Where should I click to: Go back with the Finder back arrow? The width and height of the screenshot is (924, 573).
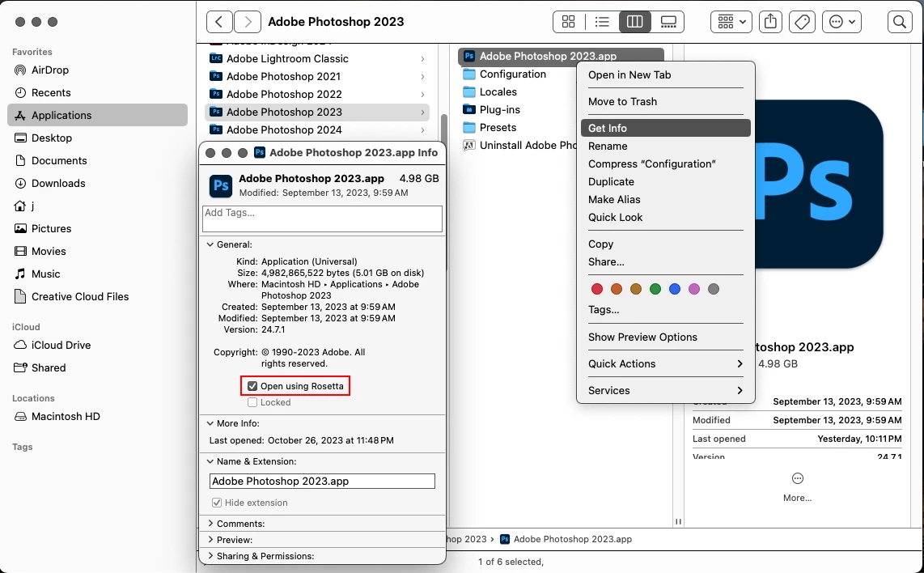coord(218,22)
